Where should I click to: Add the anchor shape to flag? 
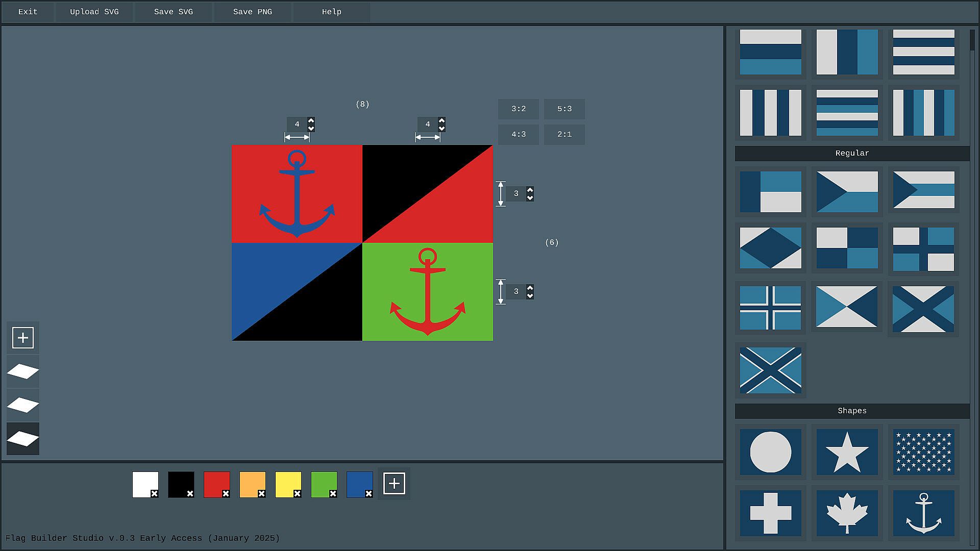923,513
